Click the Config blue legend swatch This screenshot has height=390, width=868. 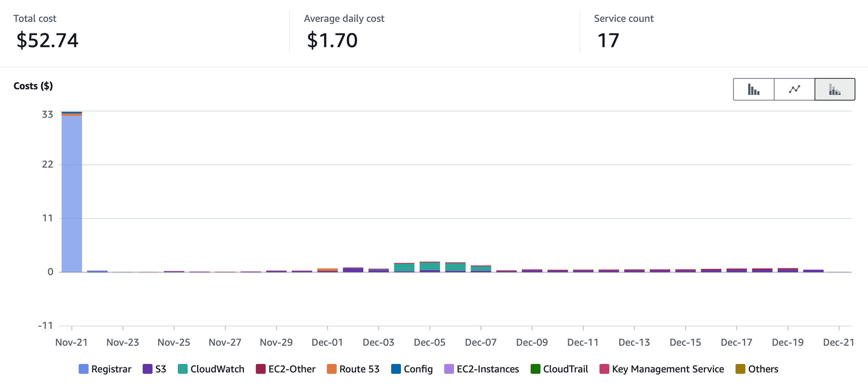click(396, 369)
